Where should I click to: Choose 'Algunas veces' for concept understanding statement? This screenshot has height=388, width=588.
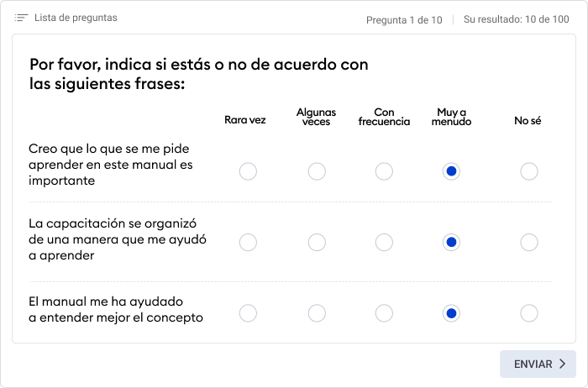click(x=317, y=313)
